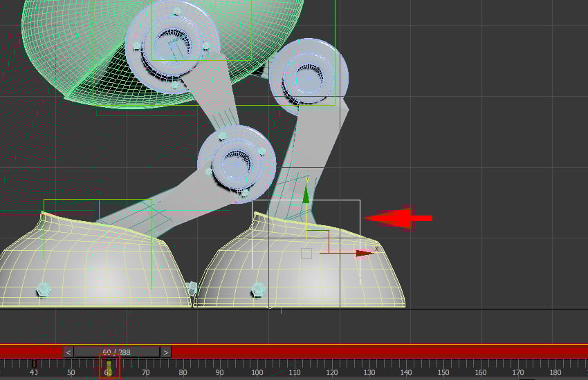Click frame 130 on the track bar
588x380 pixels.
click(369, 372)
